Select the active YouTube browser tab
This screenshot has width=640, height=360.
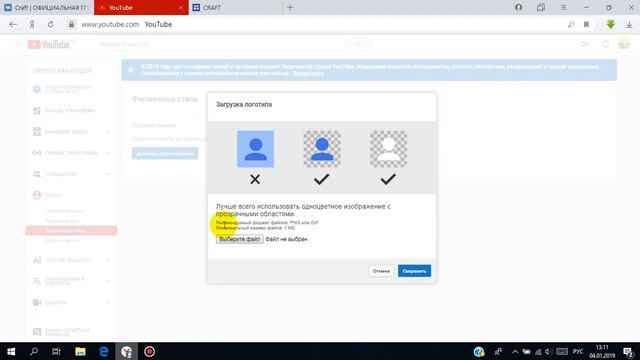[141, 7]
